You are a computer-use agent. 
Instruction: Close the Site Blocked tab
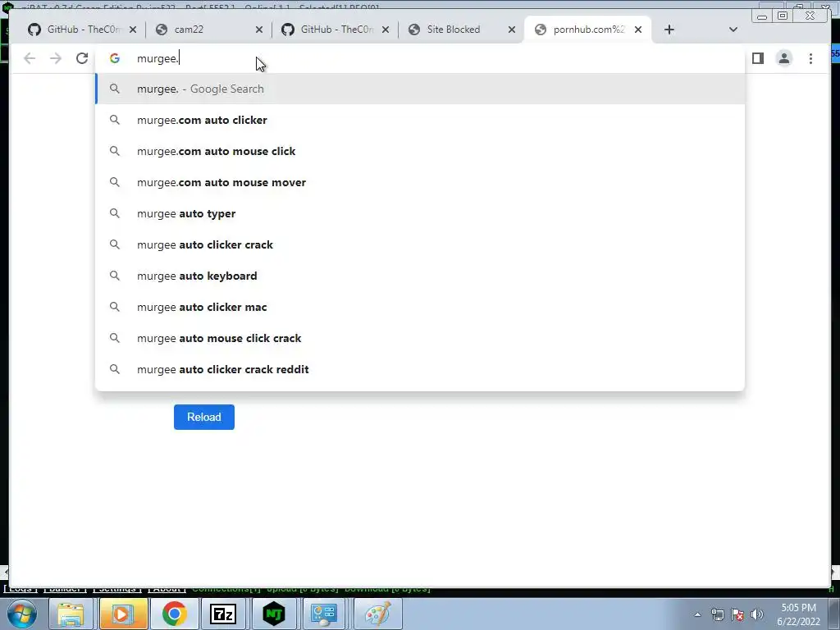click(x=512, y=30)
